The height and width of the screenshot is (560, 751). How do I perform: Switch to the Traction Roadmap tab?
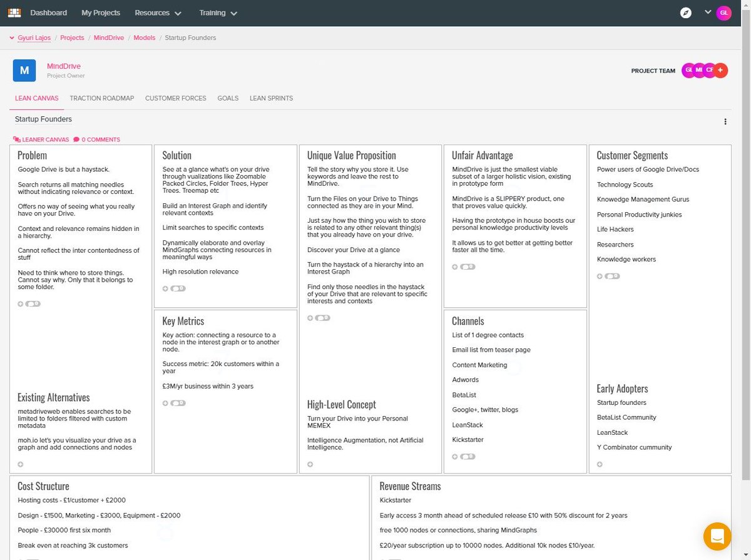(x=102, y=98)
